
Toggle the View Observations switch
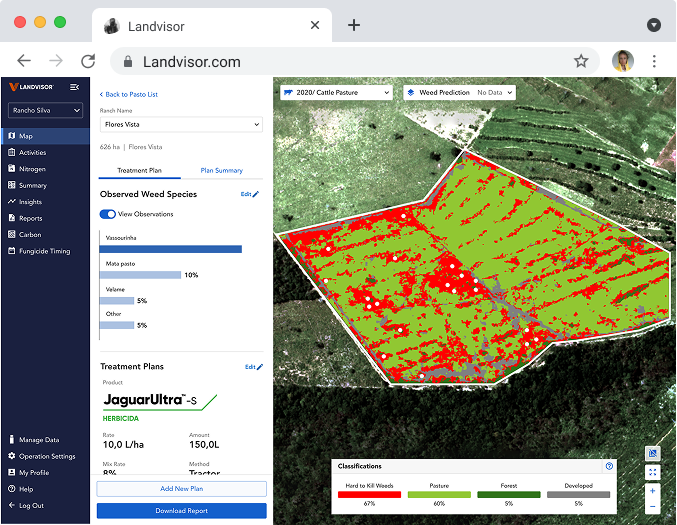click(x=108, y=214)
